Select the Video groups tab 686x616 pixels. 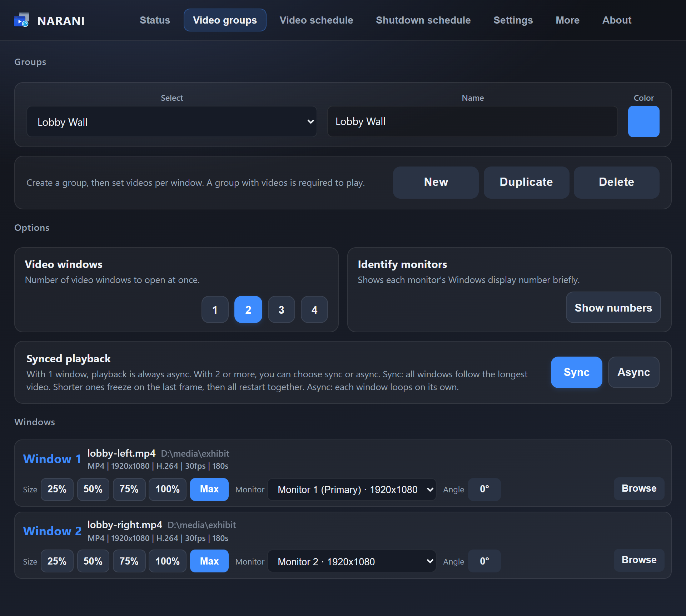tap(225, 20)
